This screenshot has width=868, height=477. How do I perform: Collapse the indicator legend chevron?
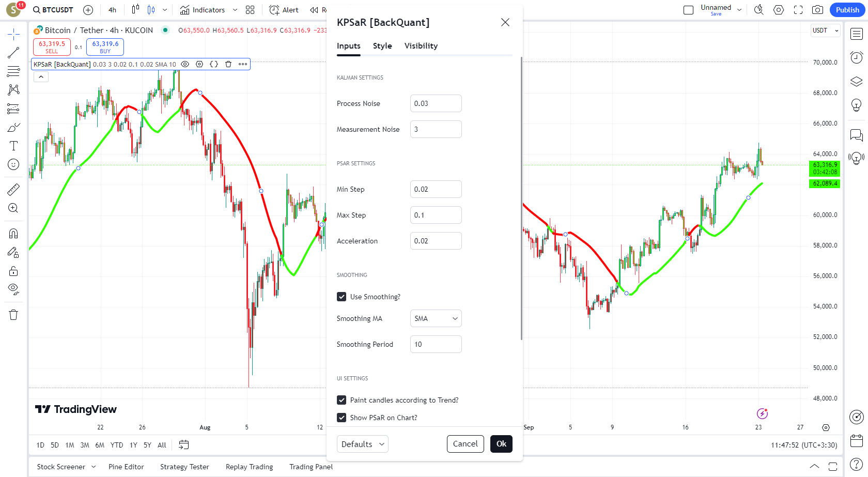[41, 77]
